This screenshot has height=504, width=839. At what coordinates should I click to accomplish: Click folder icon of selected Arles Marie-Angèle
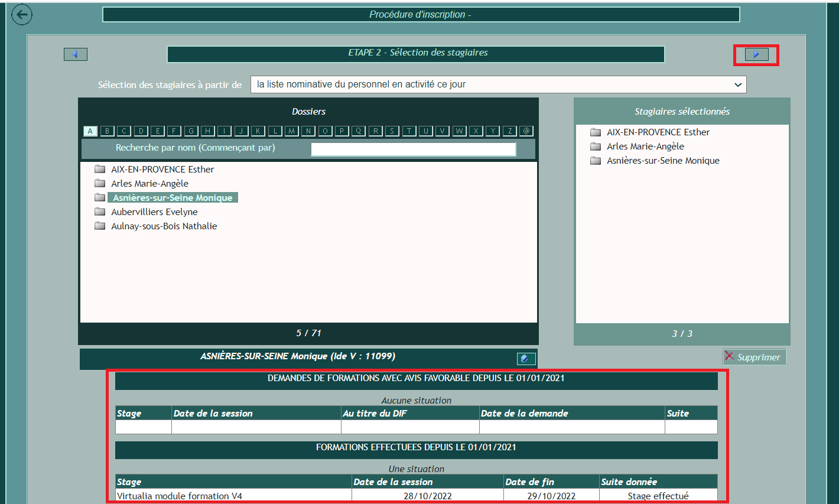pyautogui.click(x=596, y=147)
